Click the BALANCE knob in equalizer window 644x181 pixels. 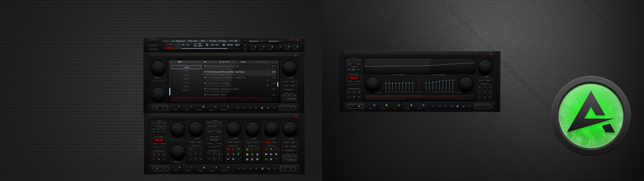point(373,84)
